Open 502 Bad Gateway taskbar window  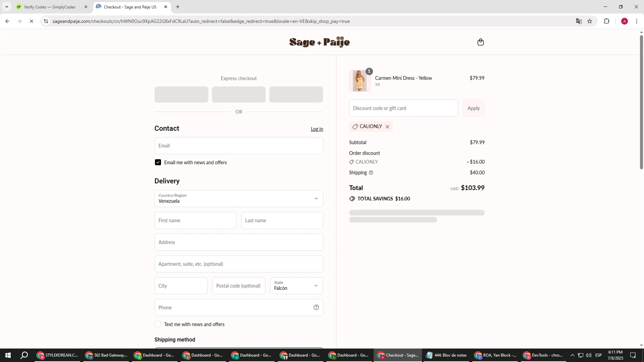click(x=106, y=355)
